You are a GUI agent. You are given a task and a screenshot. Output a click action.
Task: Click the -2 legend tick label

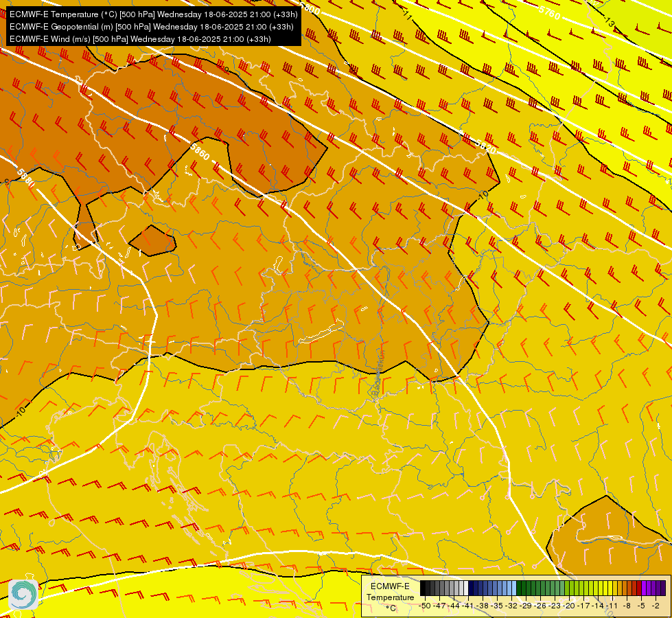coord(656,606)
